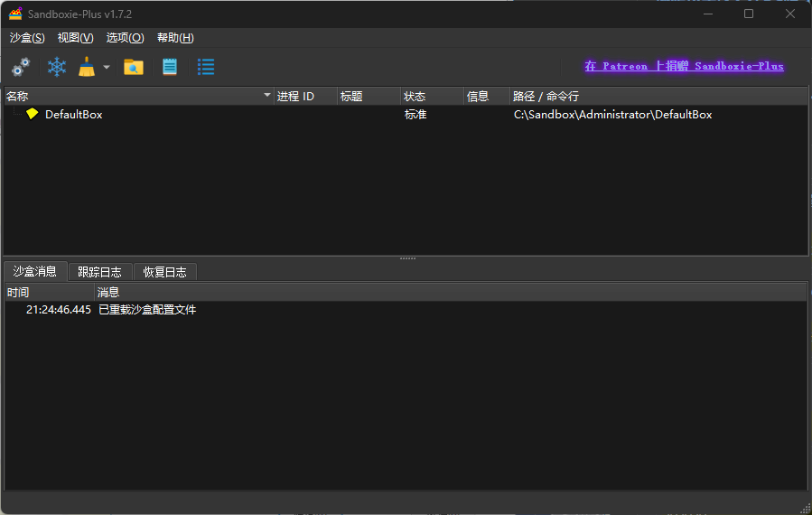Click the DefaultBox path C:\Sandbox\Administrator\DefaultBox

coord(612,115)
